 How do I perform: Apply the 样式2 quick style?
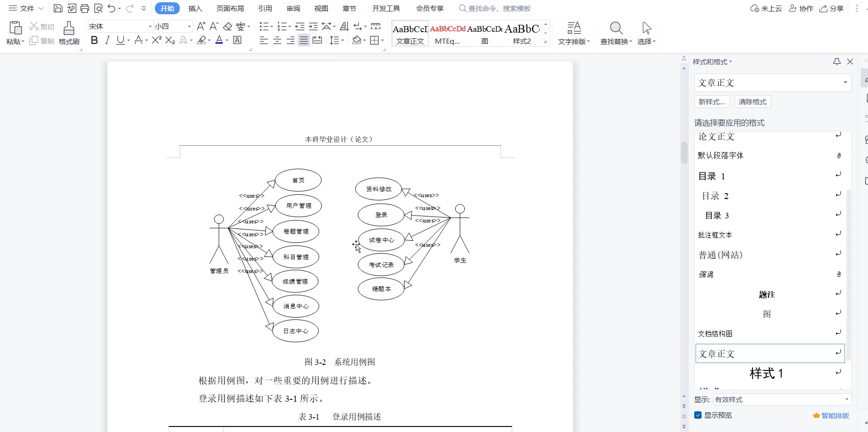click(x=522, y=33)
